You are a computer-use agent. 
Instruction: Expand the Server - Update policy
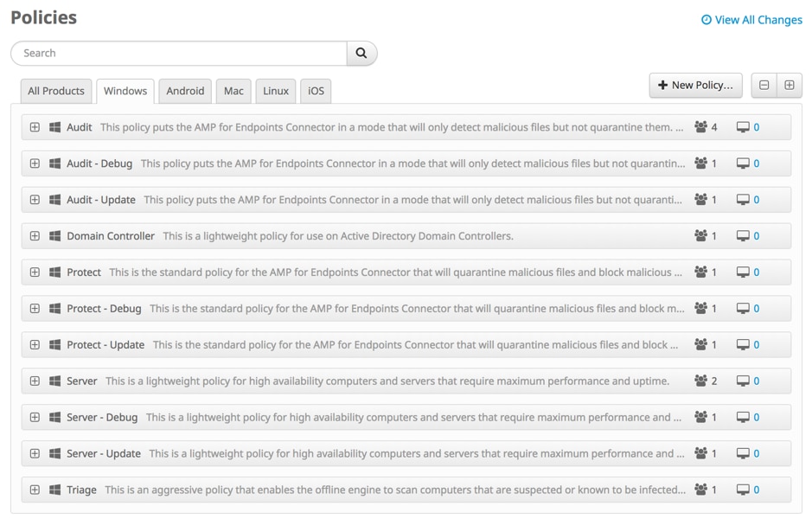pos(35,453)
